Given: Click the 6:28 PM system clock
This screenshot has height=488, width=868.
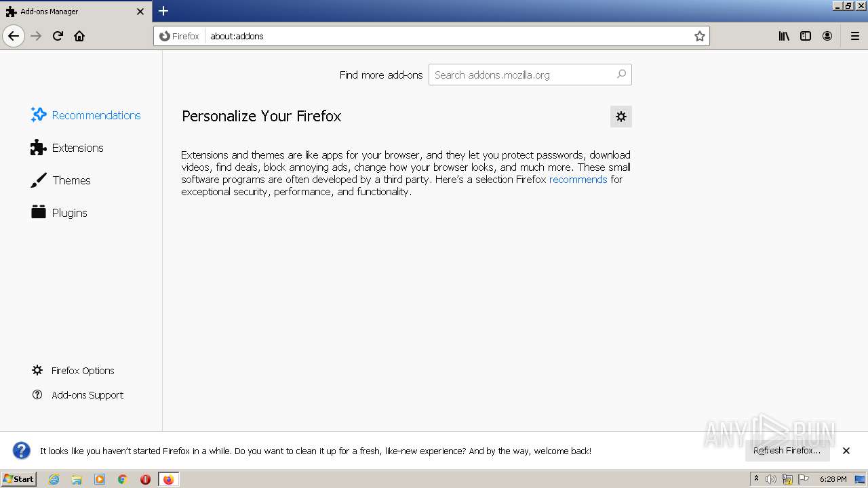Looking at the screenshot, I should pyautogui.click(x=833, y=479).
